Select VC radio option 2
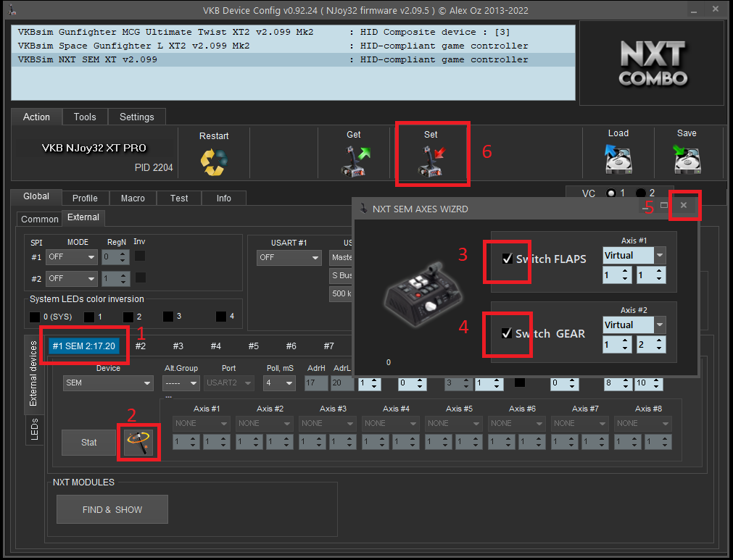The width and height of the screenshot is (733, 560). click(x=640, y=193)
